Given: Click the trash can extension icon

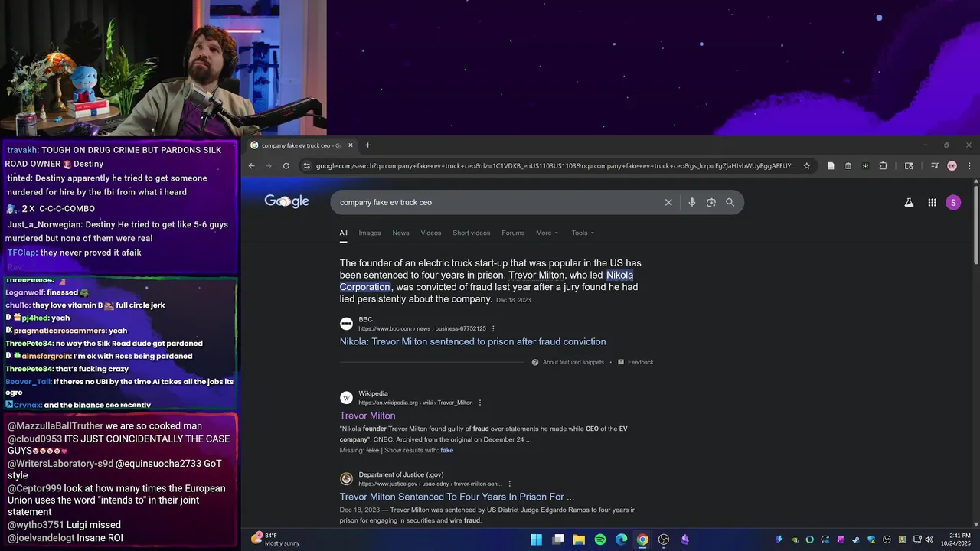Looking at the screenshot, I should [x=848, y=165].
